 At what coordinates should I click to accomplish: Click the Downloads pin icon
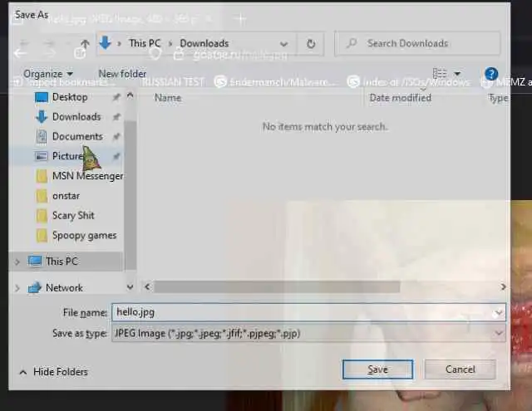[x=116, y=117]
